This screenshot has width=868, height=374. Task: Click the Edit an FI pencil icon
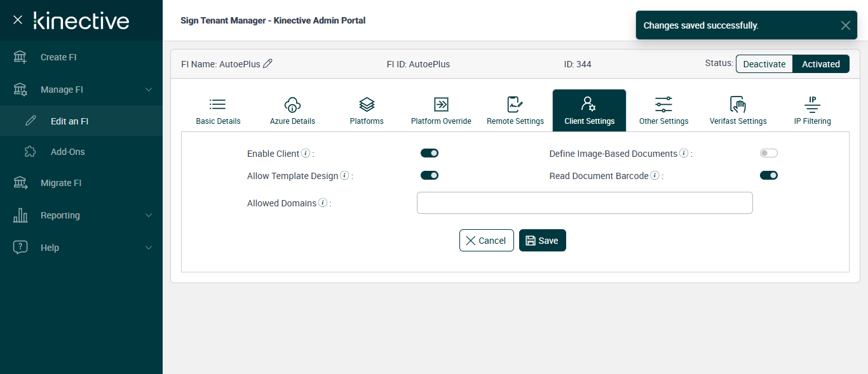click(31, 121)
